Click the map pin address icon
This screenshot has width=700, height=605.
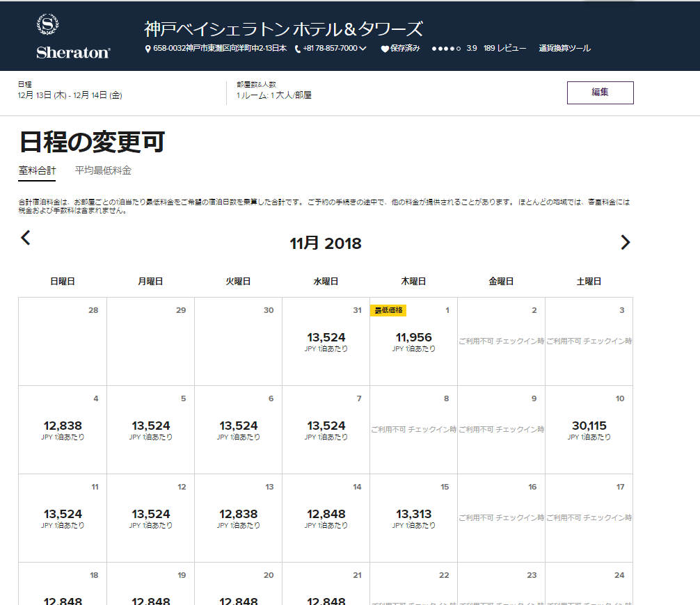(148, 49)
